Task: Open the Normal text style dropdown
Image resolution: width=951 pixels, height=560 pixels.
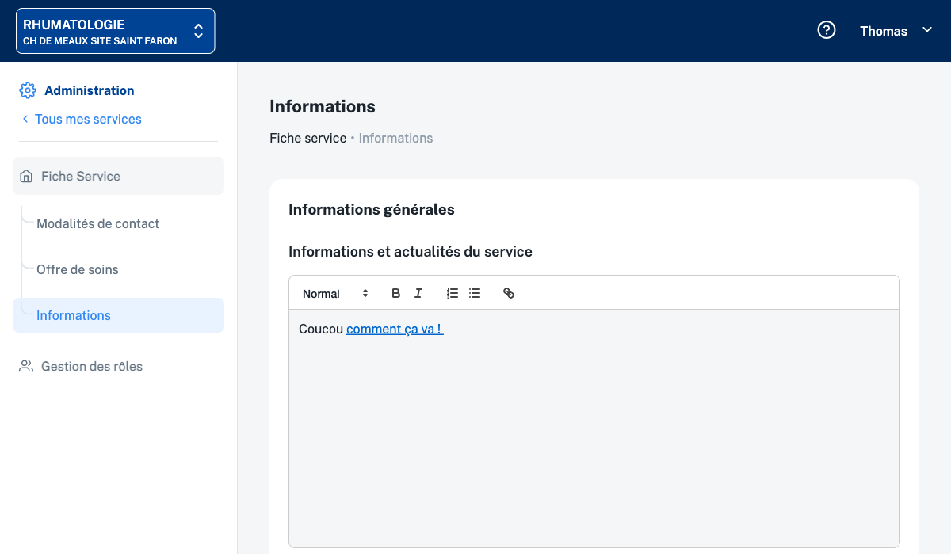Action: pos(335,293)
